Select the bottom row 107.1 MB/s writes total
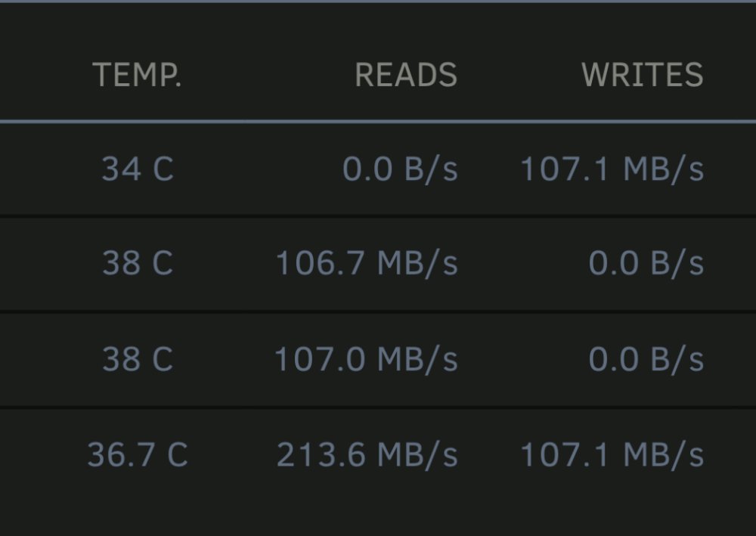The width and height of the screenshot is (756, 536). click(612, 454)
